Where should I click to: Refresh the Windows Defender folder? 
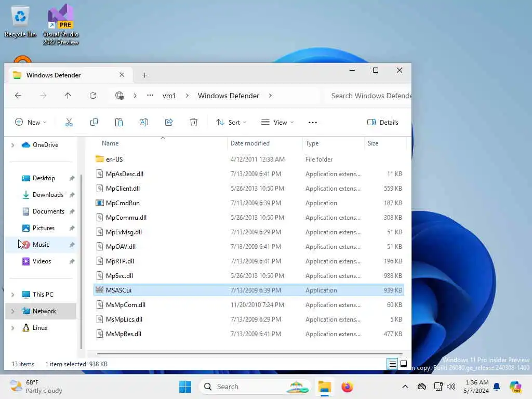[93, 96]
